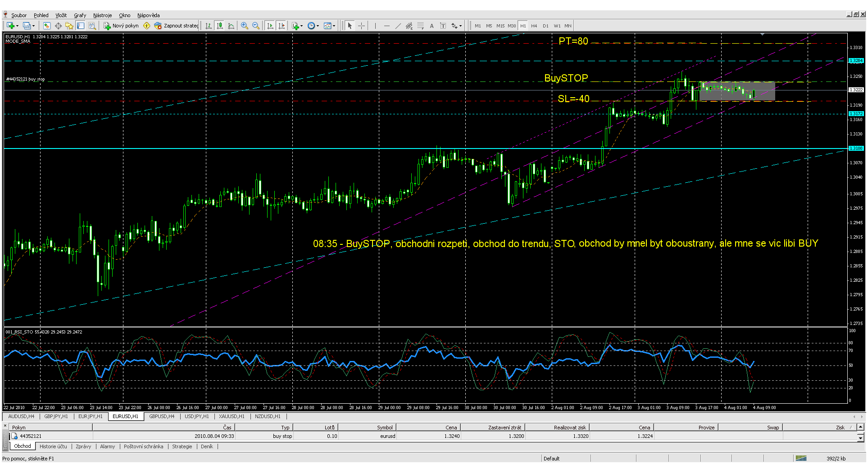Select order 44352121 row
Image resolution: width=868 pixels, height=464 pixels.
[x=433, y=436]
